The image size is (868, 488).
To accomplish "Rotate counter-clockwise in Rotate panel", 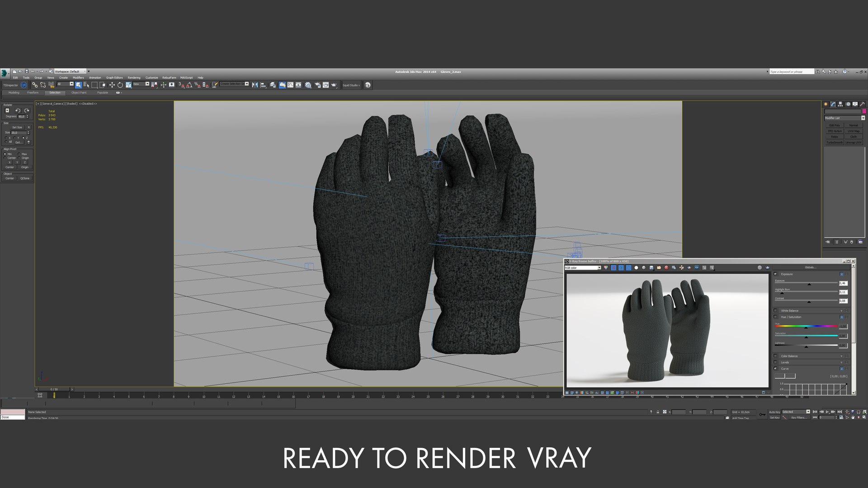I will (x=18, y=111).
